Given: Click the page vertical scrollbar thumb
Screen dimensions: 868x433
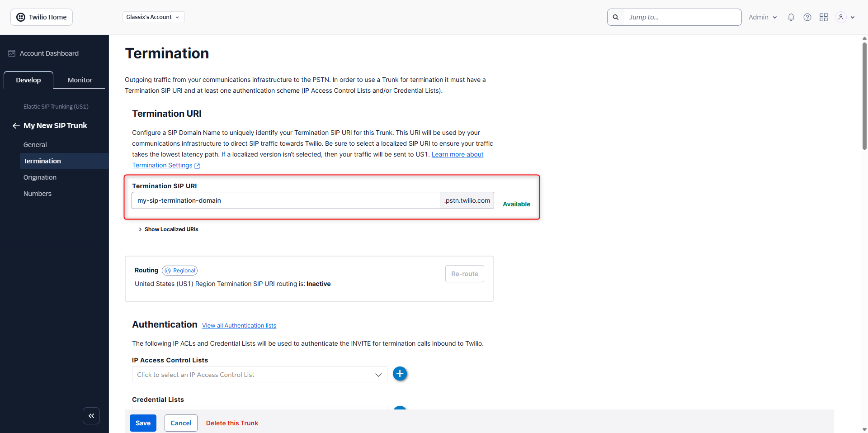Looking at the screenshot, I should [x=864, y=96].
